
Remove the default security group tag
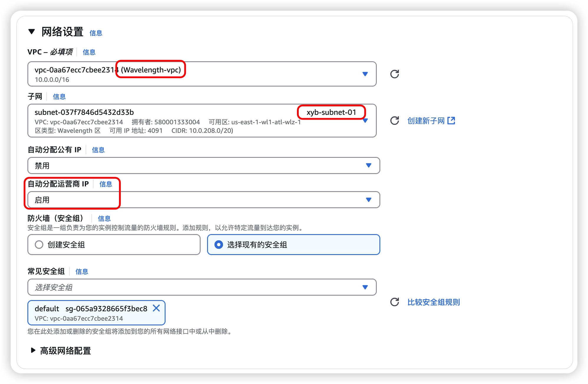point(156,308)
